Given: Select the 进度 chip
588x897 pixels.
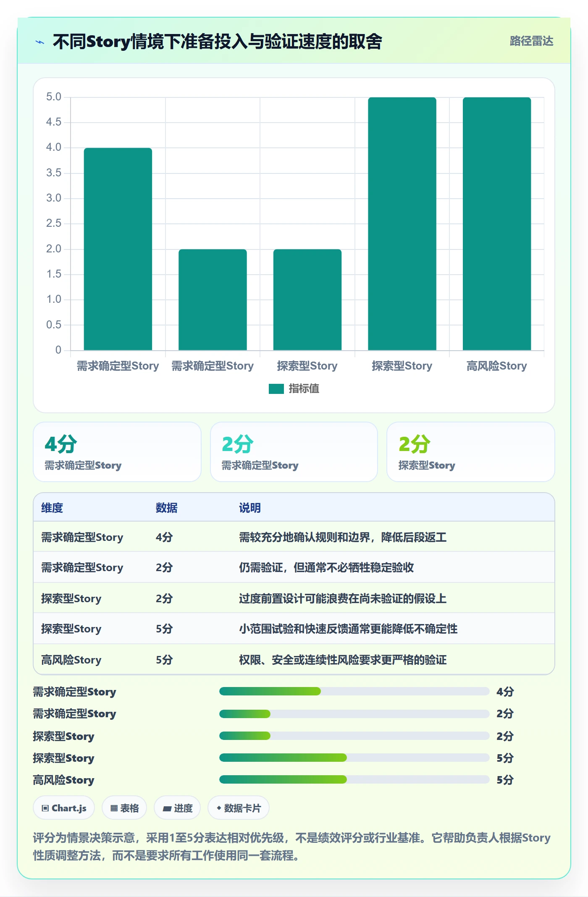Looking at the screenshot, I should click(x=177, y=808).
